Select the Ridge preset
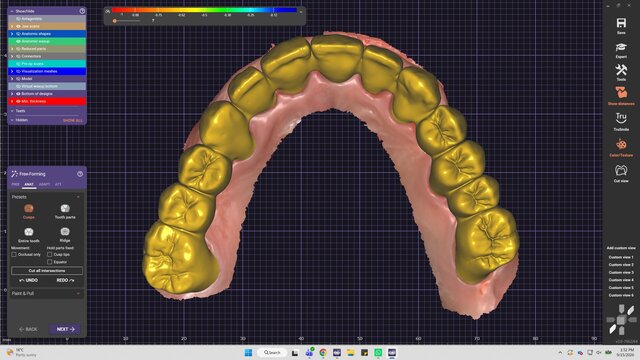Screen dimensions: 640x360 (65, 235)
